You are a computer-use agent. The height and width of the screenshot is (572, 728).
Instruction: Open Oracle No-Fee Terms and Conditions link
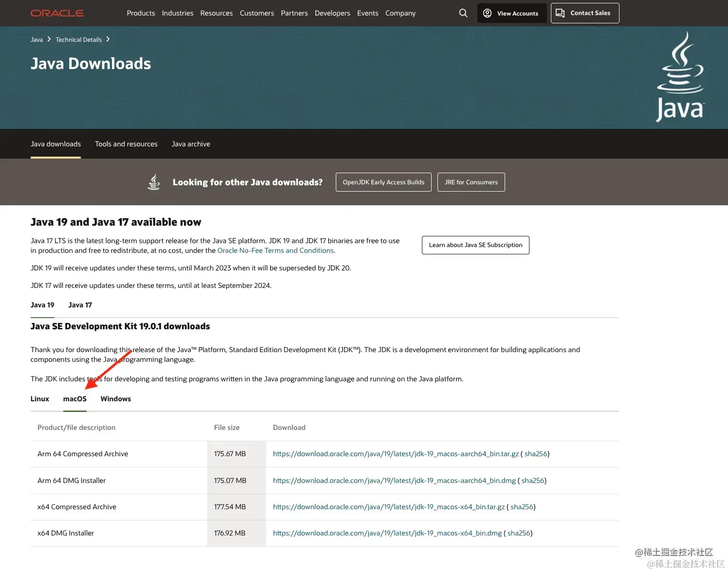(275, 250)
